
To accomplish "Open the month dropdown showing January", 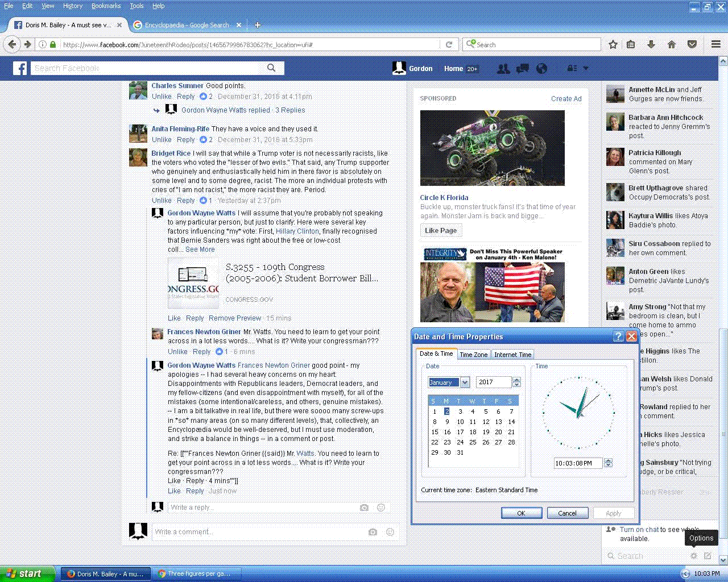I will [x=465, y=383].
